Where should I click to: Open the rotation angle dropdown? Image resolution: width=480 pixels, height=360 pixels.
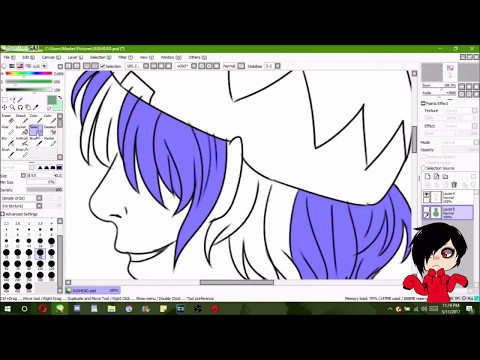194,66
